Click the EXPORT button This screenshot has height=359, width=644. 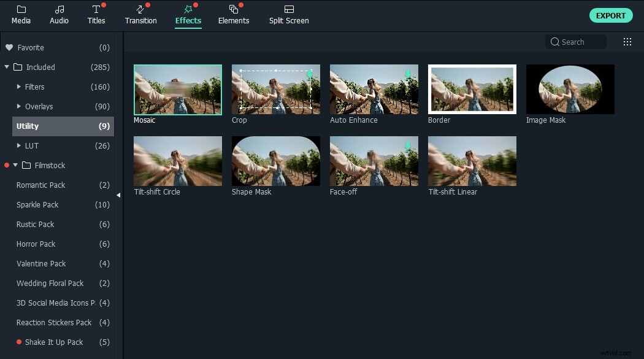coord(611,15)
